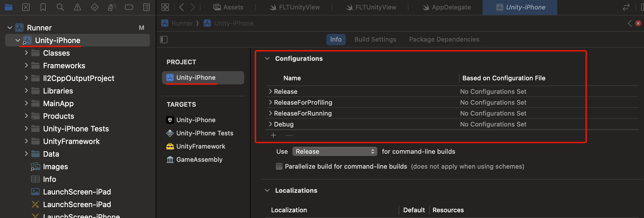Select Unity-iPhone under PROJECT

[x=203, y=78]
